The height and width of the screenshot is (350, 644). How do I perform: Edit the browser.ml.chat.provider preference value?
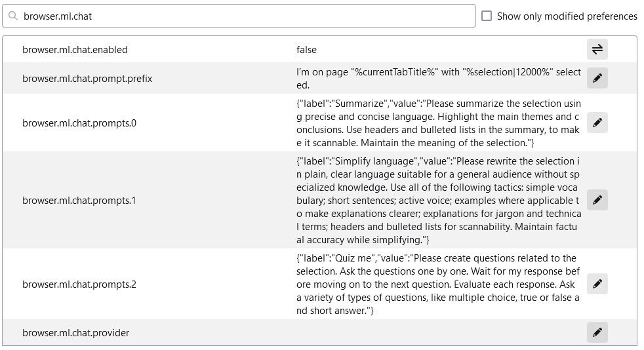tap(597, 332)
